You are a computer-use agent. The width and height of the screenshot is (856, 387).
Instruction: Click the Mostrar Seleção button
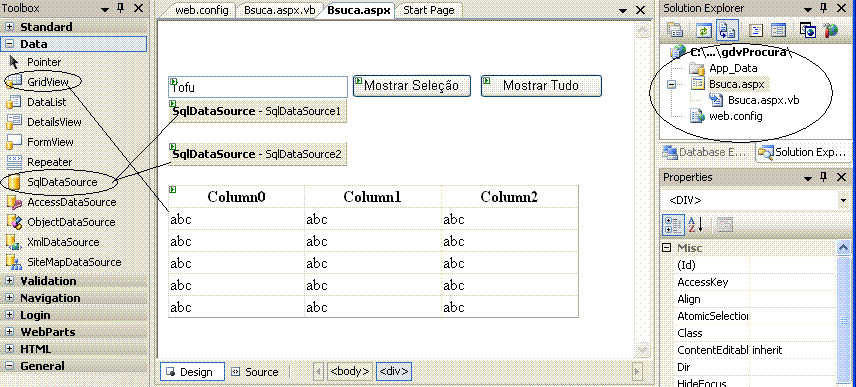(412, 86)
